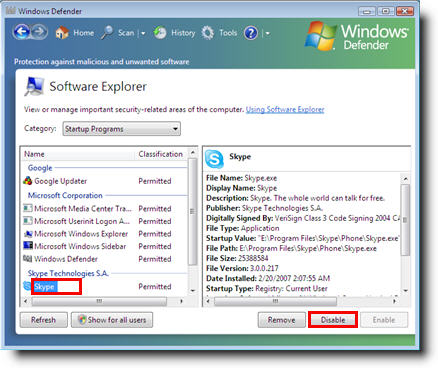The image size is (438, 368).
Task: Select the Microsoft Windows Sidebar entry
Action: click(80, 246)
